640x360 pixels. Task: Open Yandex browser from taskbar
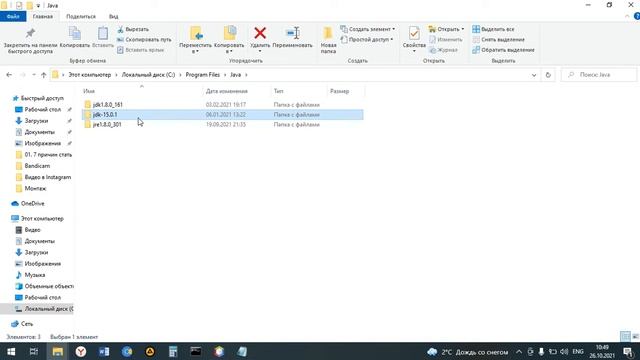coord(81,351)
